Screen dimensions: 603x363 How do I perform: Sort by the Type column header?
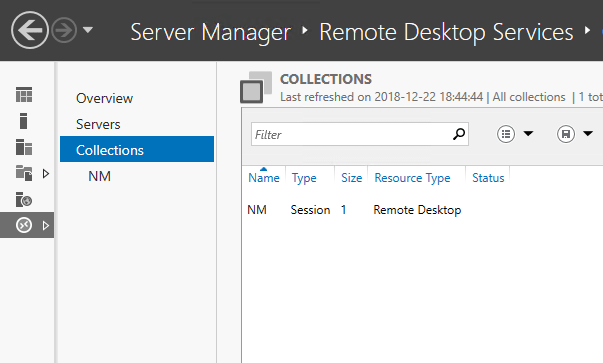pyautogui.click(x=304, y=178)
